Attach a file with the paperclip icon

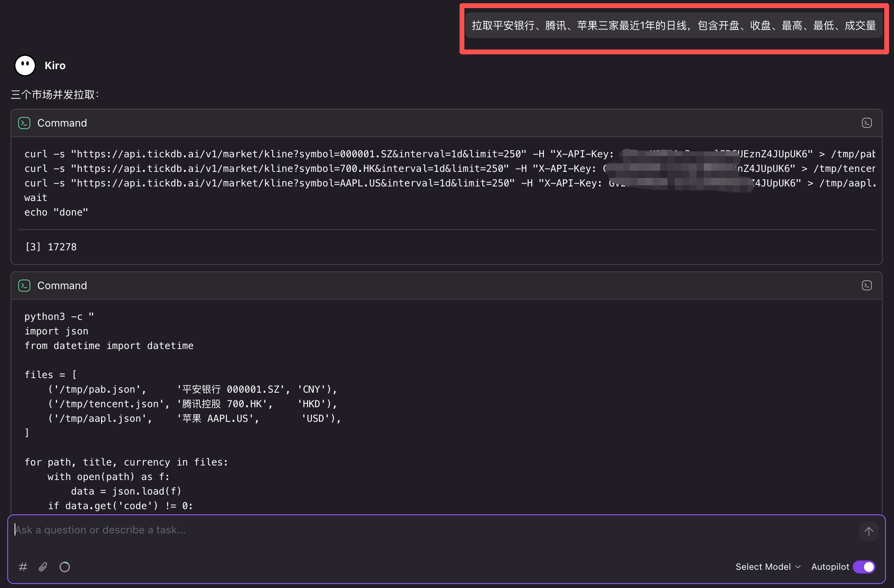[43, 567]
